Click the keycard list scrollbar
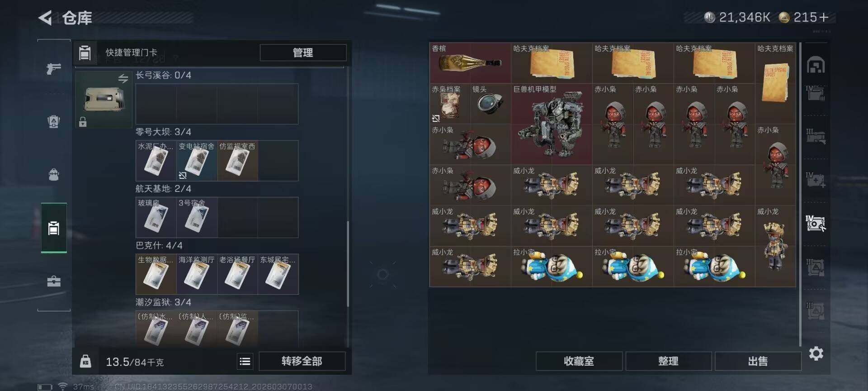 point(348,264)
